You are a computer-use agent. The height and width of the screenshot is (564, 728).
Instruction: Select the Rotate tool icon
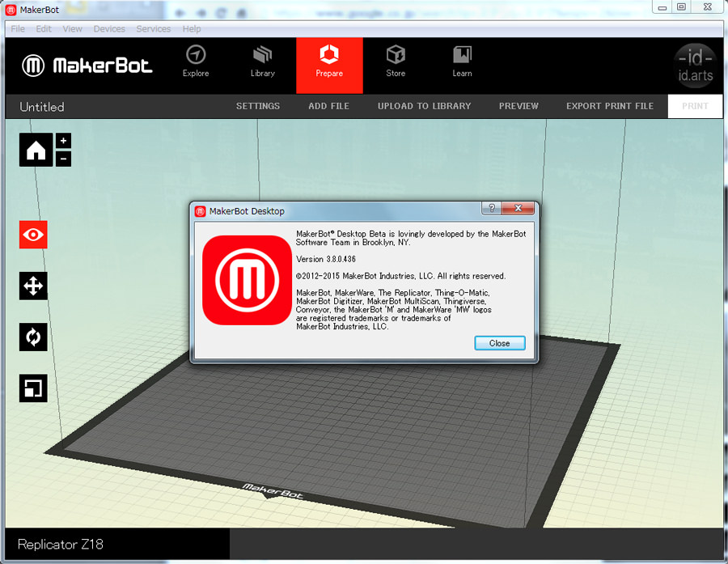click(x=33, y=337)
